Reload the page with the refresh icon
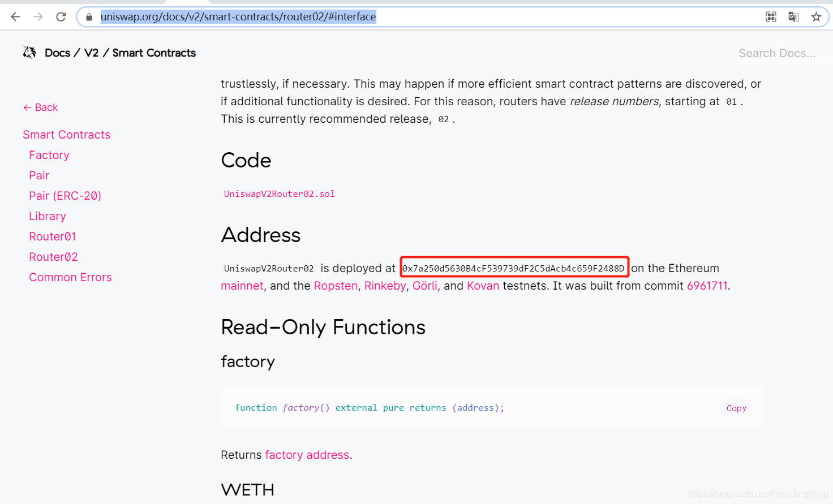This screenshot has width=833, height=504. 61,17
